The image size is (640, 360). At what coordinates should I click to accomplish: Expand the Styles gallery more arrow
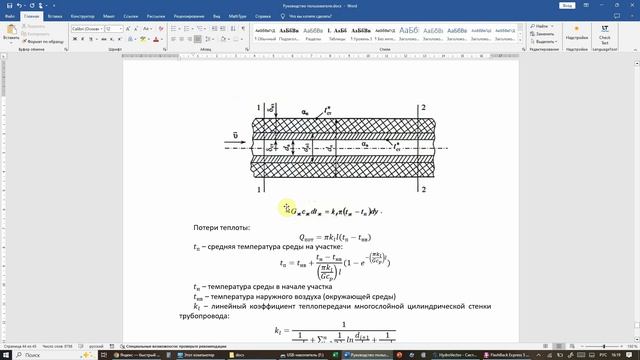coord(520,40)
